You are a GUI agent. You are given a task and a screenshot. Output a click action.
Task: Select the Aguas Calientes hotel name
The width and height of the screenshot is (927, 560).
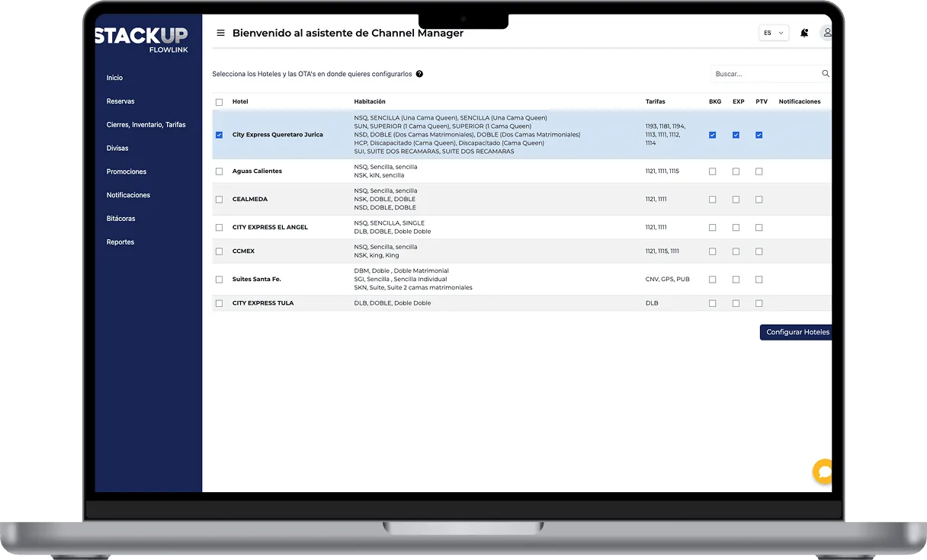[257, 171]
